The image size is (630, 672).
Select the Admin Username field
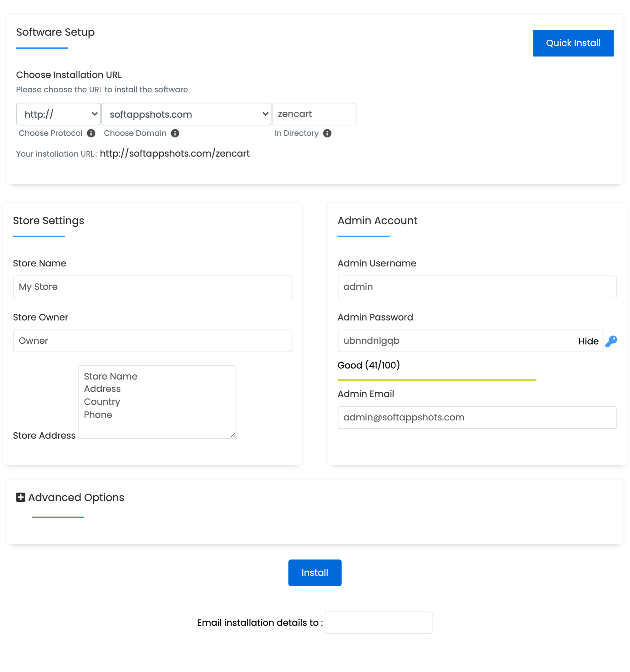pos(477,287)
